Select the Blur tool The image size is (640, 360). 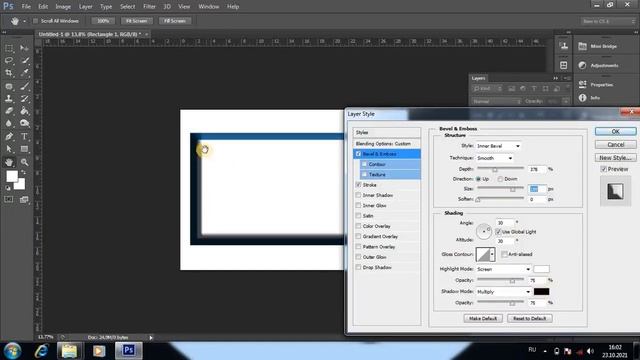click(x=9, y=123)
